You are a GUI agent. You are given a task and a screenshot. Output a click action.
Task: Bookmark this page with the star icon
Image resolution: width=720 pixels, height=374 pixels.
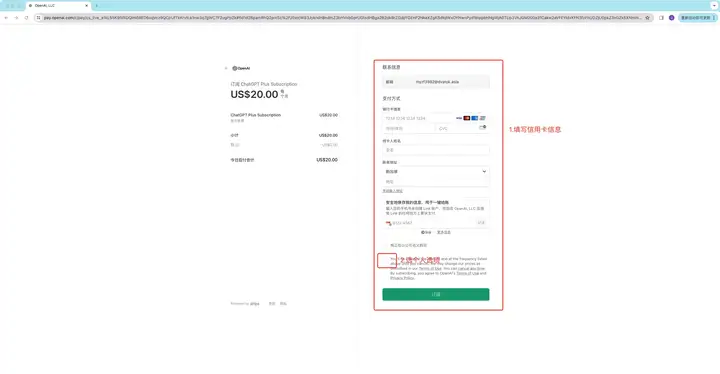pyautogui.click(x=647, y=17)
